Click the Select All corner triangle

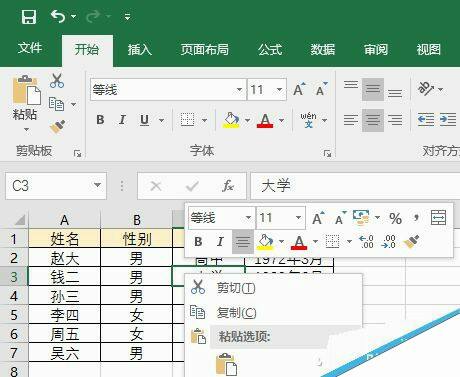20,220
